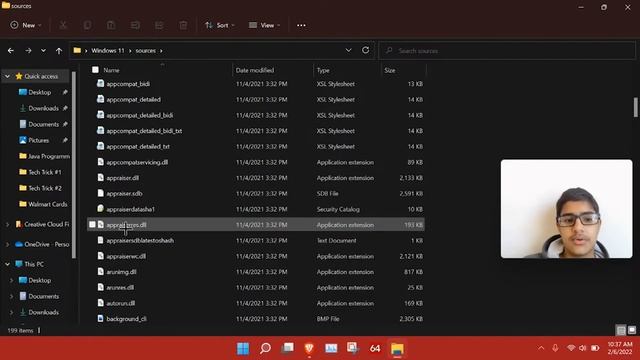
Task: Collapse This PC in the sidebar
Action: (7, 264)
